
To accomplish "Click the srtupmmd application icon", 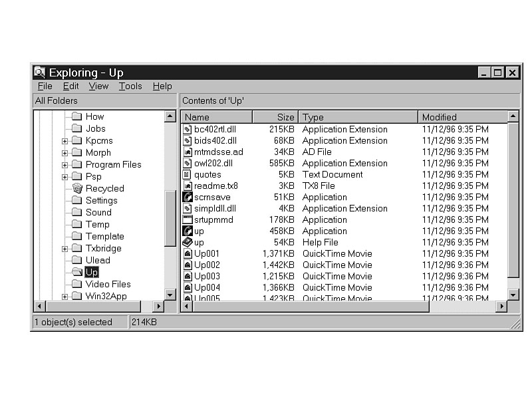I will point(188,219).
